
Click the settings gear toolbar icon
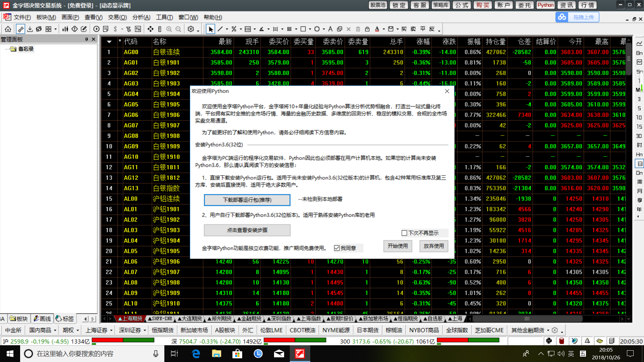191,29
